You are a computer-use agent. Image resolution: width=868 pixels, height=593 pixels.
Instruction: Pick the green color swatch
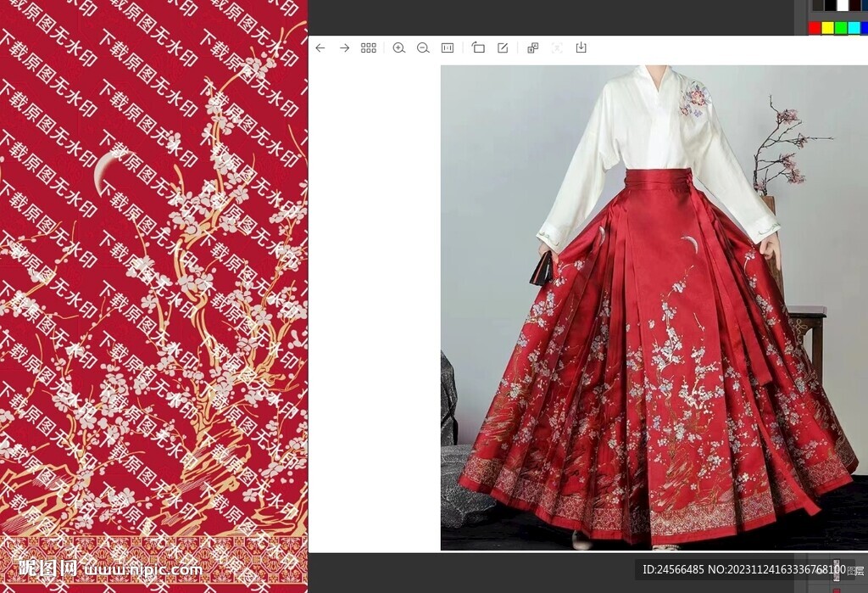pos(841,28)
